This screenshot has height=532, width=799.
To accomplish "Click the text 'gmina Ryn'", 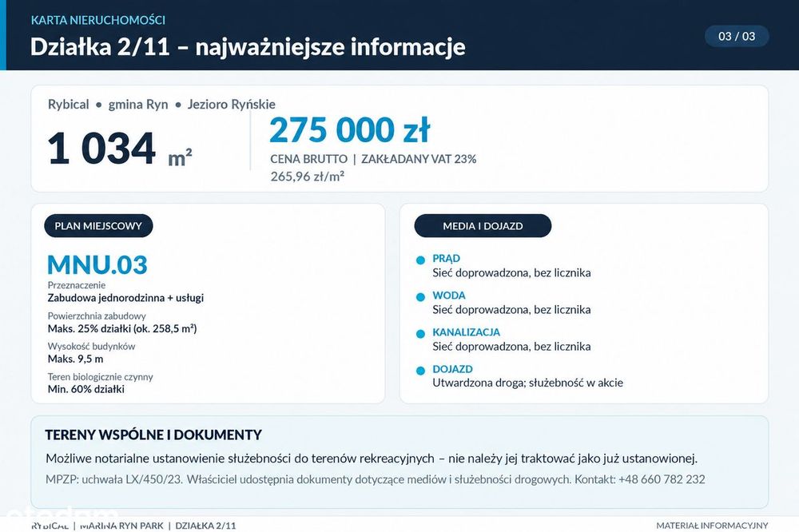I will coord(138,105).
